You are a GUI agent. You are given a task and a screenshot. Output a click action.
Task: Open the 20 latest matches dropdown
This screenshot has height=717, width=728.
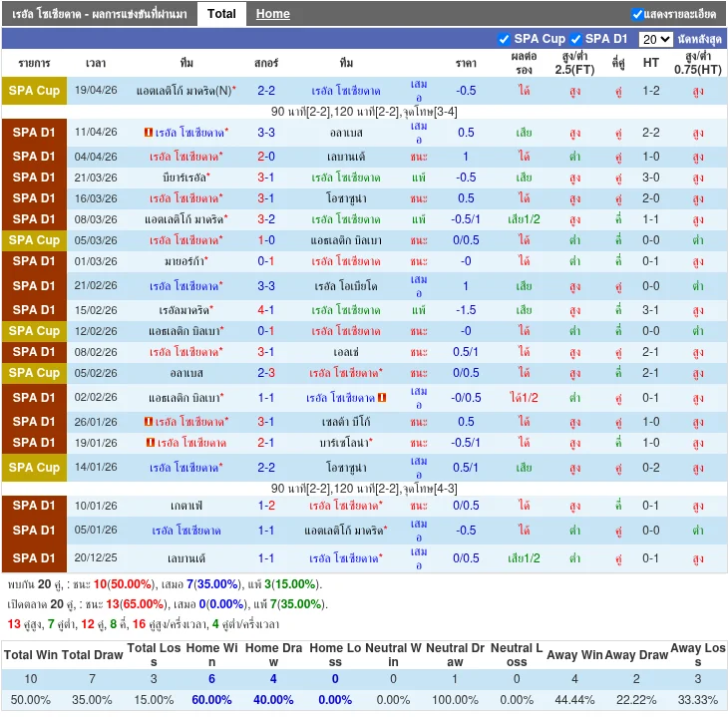click(655, 39)
